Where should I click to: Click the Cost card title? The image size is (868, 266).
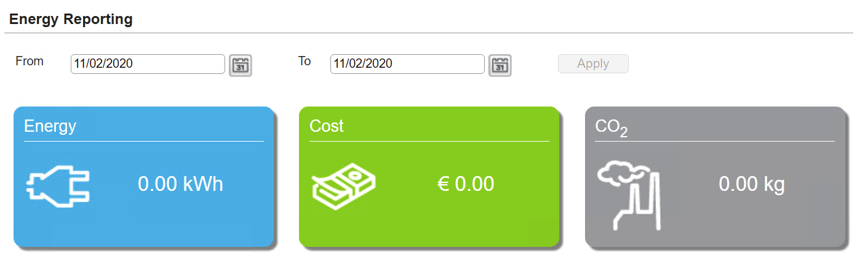tap(327, 126)
